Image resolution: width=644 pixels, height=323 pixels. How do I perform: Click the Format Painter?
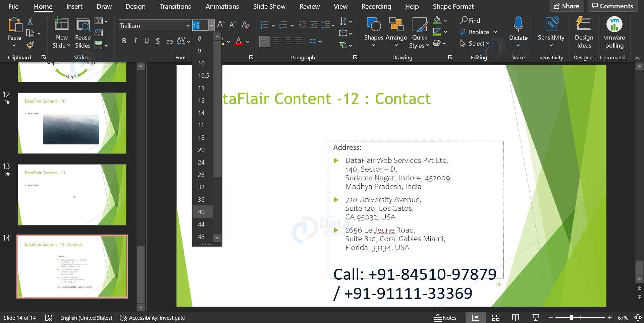pyautogui.click(x=30, y=45)
